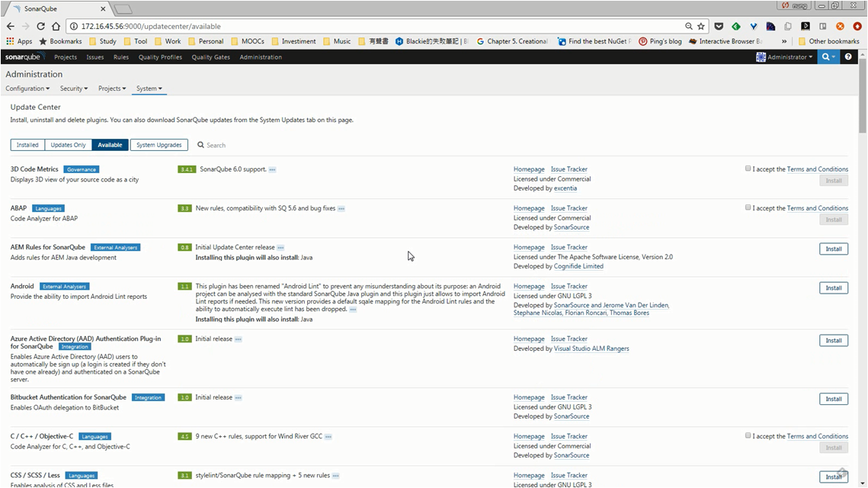Accept terms for C / C++ / Objective-C

pyautogui.click(x=748, y=435)
